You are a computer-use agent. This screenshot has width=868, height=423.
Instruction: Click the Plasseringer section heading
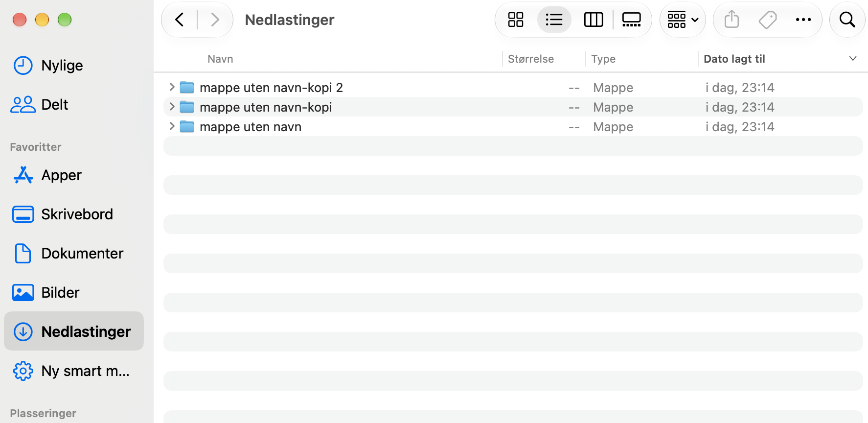pyautogui.click(x=43, y=413)
